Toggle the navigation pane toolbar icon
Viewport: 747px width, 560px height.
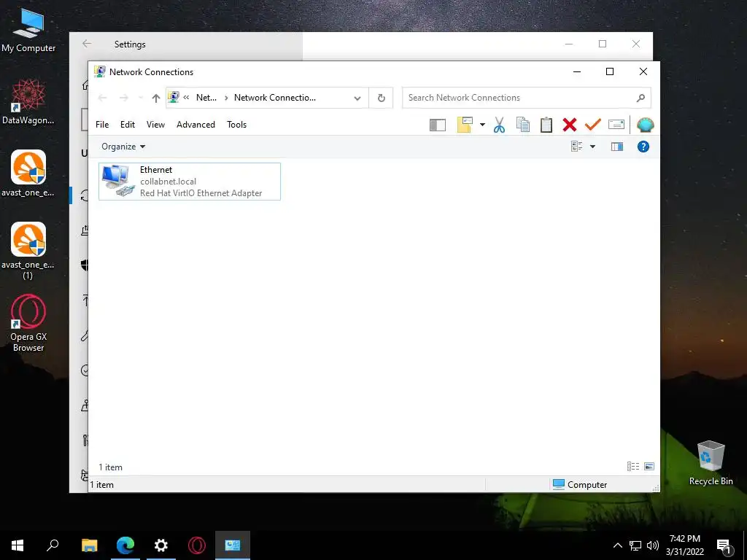click(x=438, y=125)
